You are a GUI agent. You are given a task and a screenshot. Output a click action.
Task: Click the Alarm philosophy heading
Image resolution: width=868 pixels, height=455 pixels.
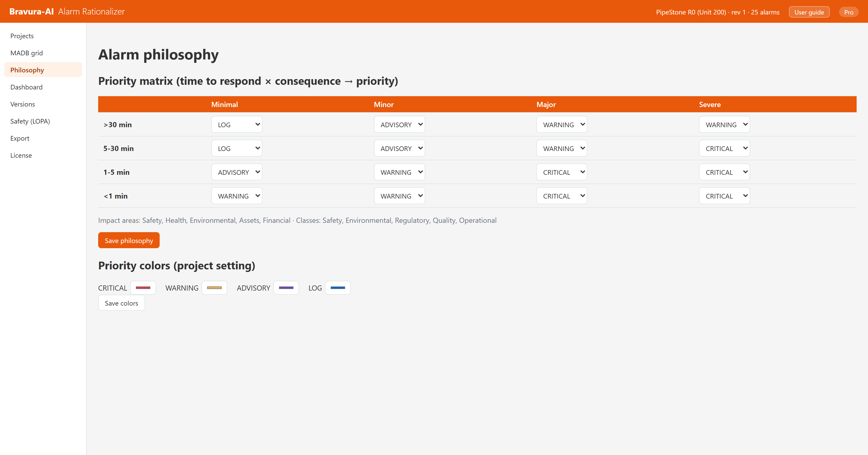158,55
